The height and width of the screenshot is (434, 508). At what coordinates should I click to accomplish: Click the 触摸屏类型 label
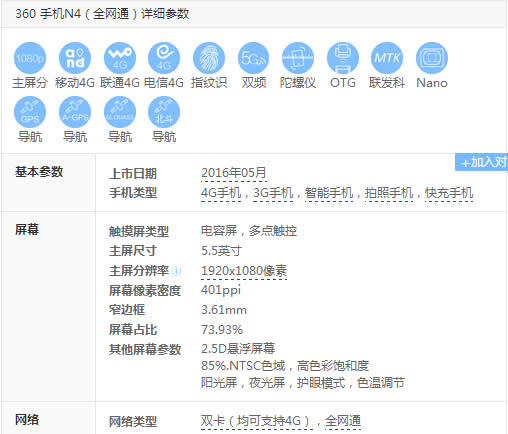[139, 232]
